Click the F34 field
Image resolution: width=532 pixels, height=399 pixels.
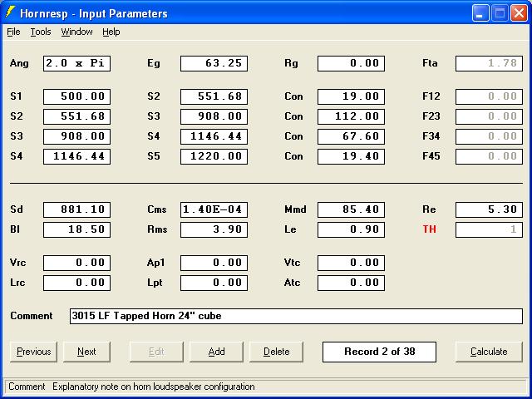(x=489, y=136)
